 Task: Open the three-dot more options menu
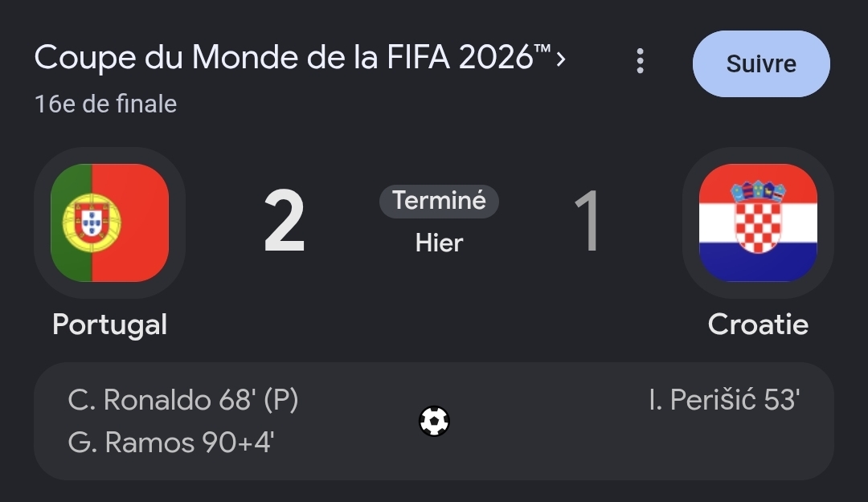[640, 60]
